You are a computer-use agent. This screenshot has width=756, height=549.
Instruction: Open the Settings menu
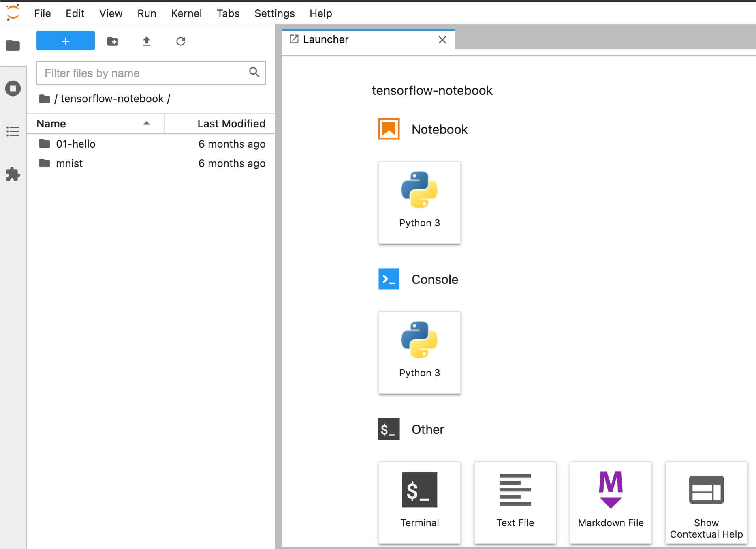pyautogui.click(x=275, y=13)
